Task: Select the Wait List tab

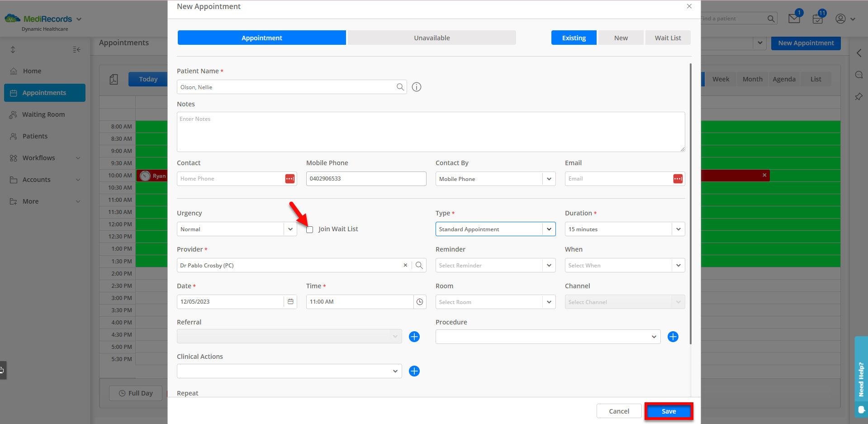Action: (668, 38)
